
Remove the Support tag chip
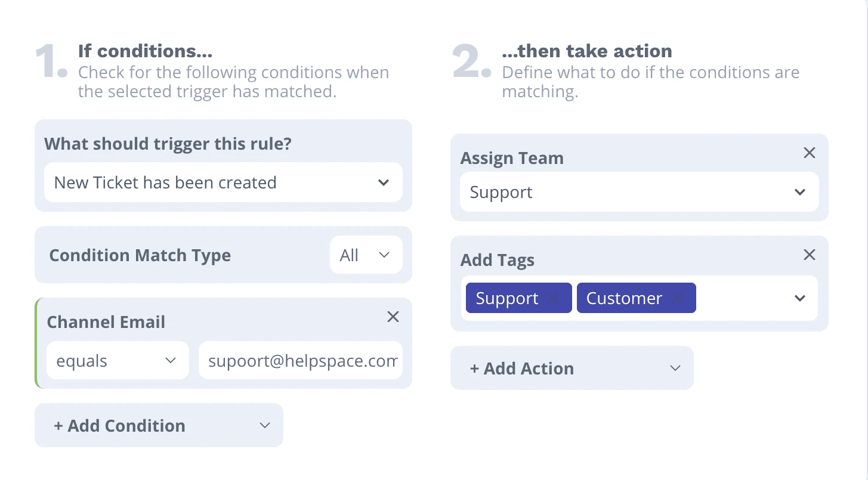[554, 298]
